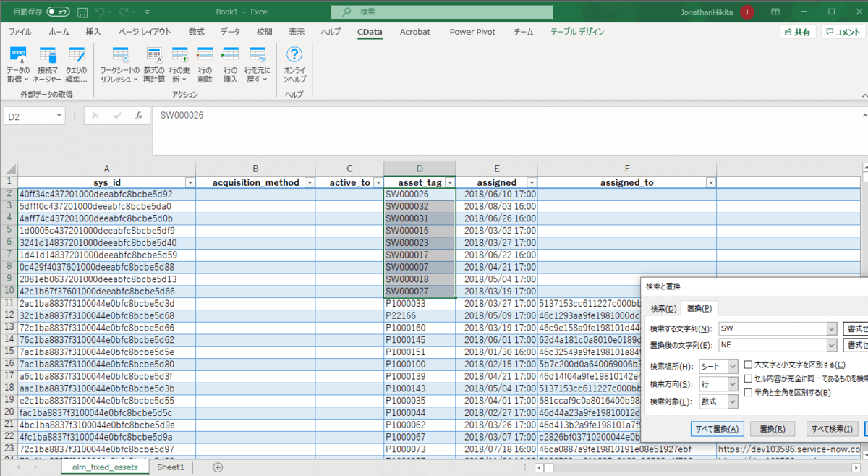Click ワークシートのリフレッシュ refresh icon
Image resolution: width=868 pixels, height=476 pixels.
coord(120,64)
